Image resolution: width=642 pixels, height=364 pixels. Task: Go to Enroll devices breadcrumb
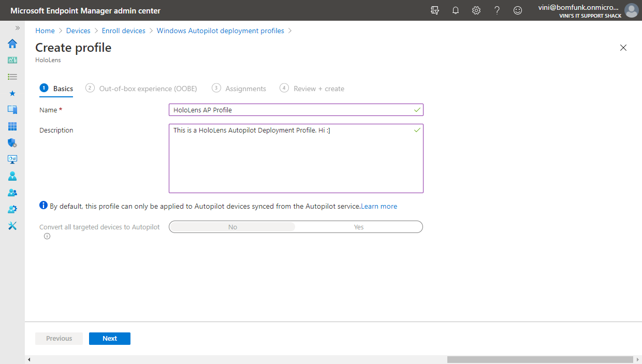pos(124,31)
